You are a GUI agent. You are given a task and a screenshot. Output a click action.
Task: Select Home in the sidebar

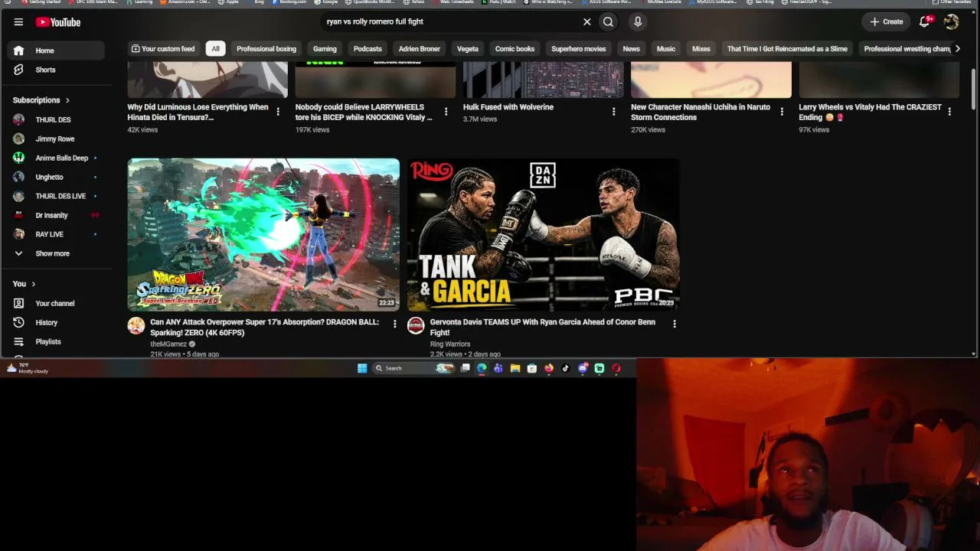[x=56, y=51]
